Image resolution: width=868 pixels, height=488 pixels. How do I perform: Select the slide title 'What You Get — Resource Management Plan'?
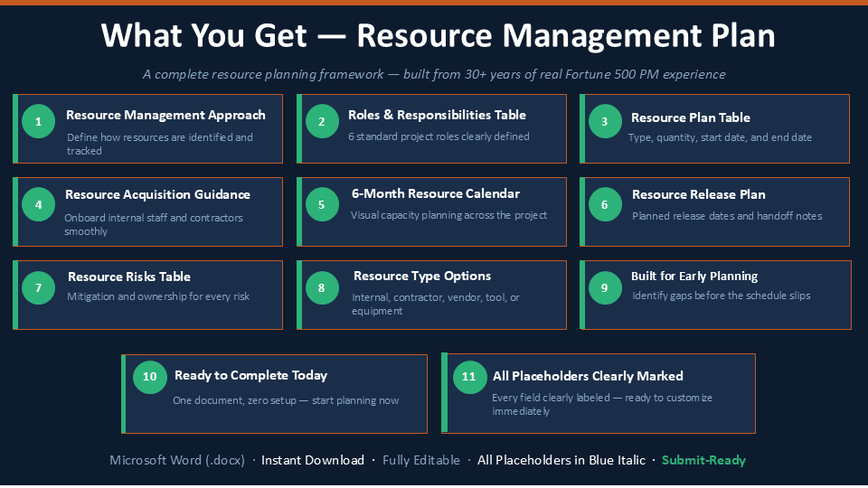click(x=438, y=35)
